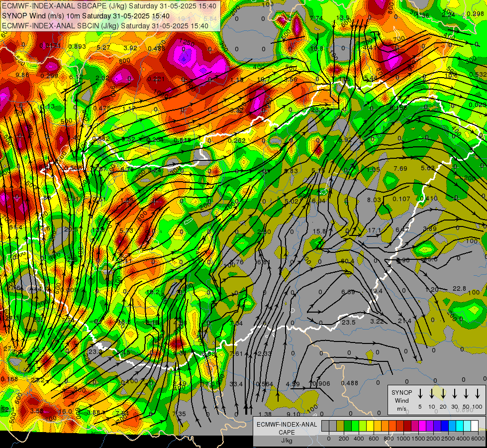487x448 pixels.
Task: Pick the white swatch ending the CAPE legend
Action: pyautogui.click(x=475, y=426)
